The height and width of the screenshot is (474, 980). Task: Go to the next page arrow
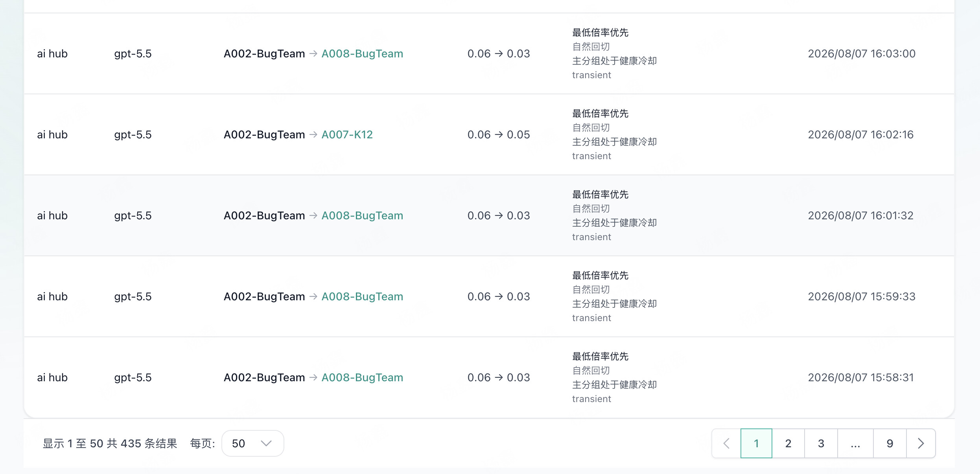[921, 443]
